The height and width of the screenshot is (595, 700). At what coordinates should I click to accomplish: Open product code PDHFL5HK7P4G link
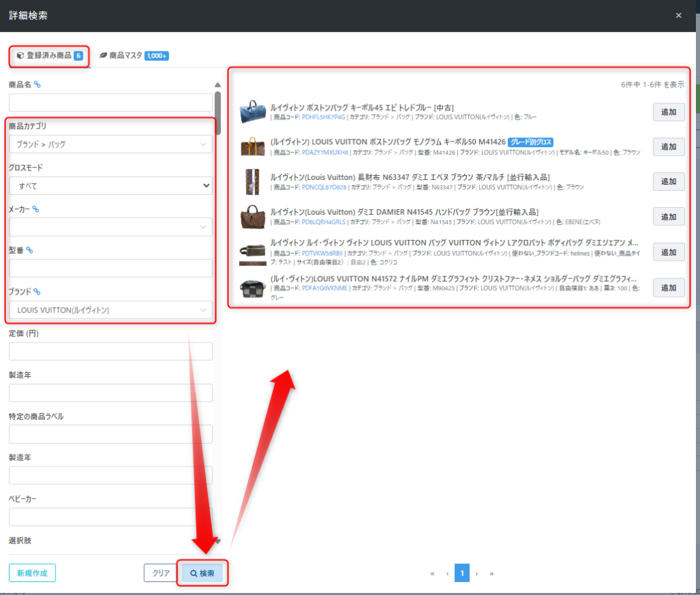[323, 117]
